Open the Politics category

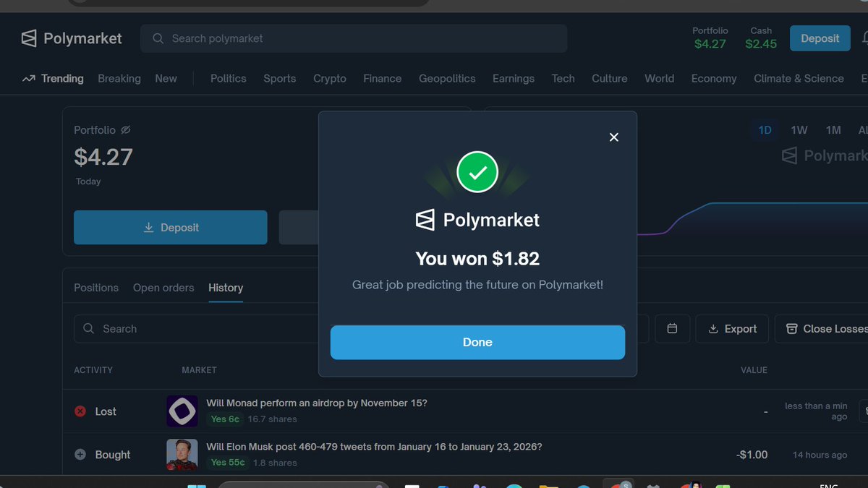(229, 79)
